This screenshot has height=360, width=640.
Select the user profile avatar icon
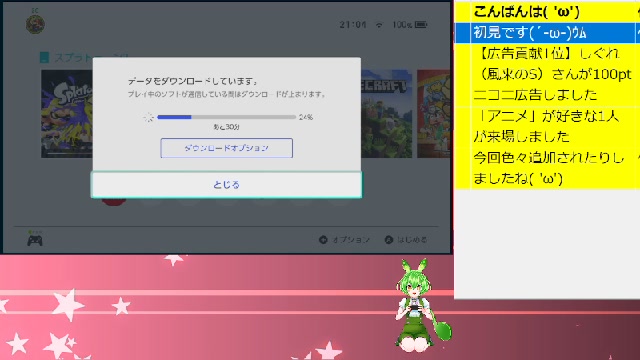pyautogui.click(x=36, y=24)
